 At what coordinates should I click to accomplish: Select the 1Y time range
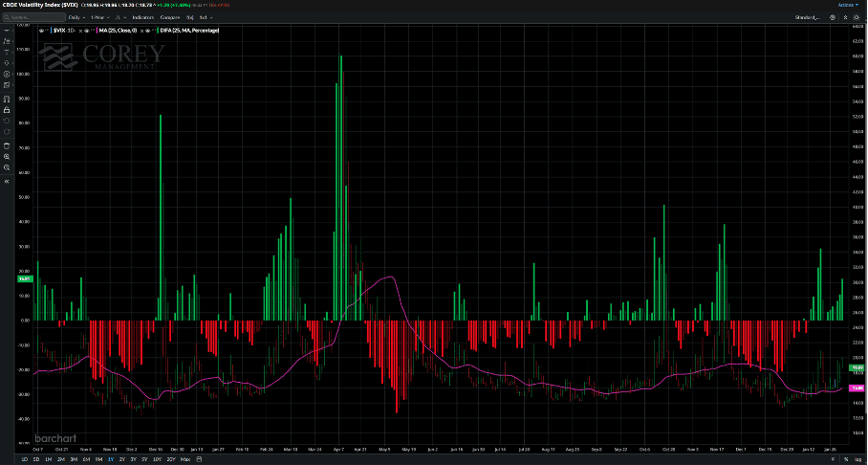pos(111,459)
